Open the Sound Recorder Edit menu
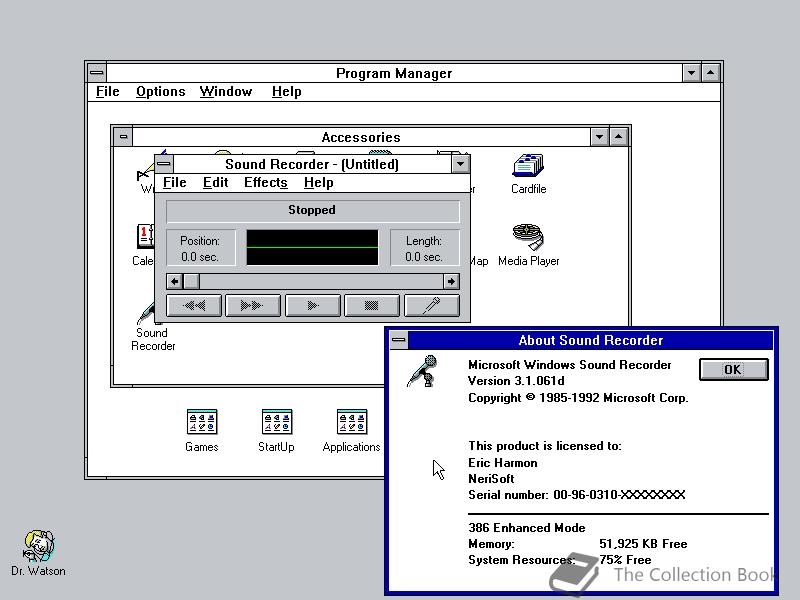Image resolution: width=800 pixels, height=600 pixels. click(215, 183)
